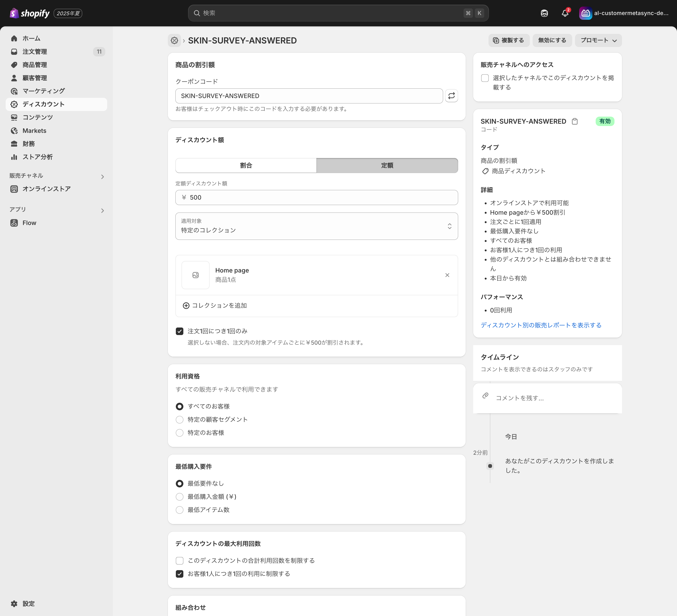Click the discount breadcrumb icon

pyautogui.click(x=174, y=40)
